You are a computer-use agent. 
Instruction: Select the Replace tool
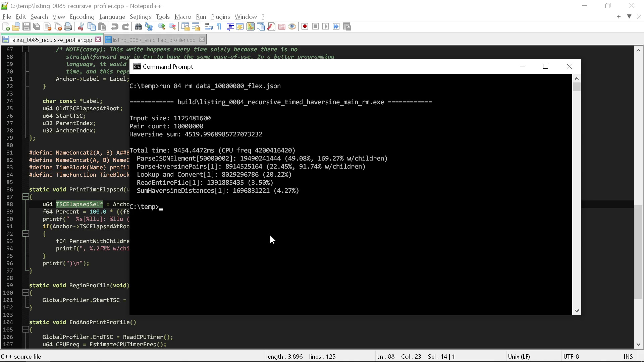[148, 26]
